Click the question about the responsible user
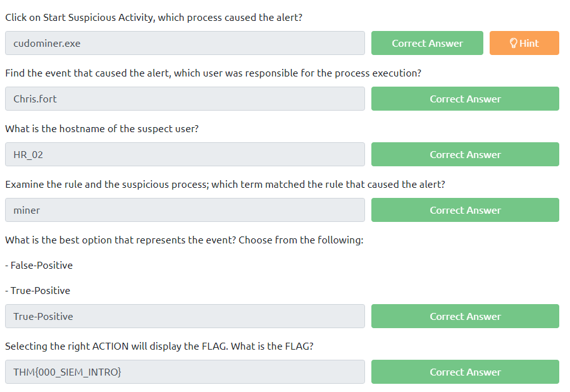 click(x=213, y=73)
